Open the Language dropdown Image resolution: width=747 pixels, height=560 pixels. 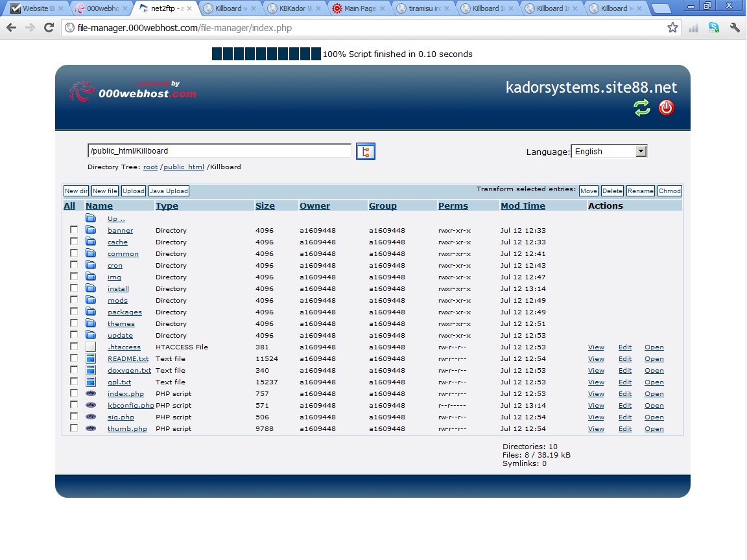tap(609, 152)
